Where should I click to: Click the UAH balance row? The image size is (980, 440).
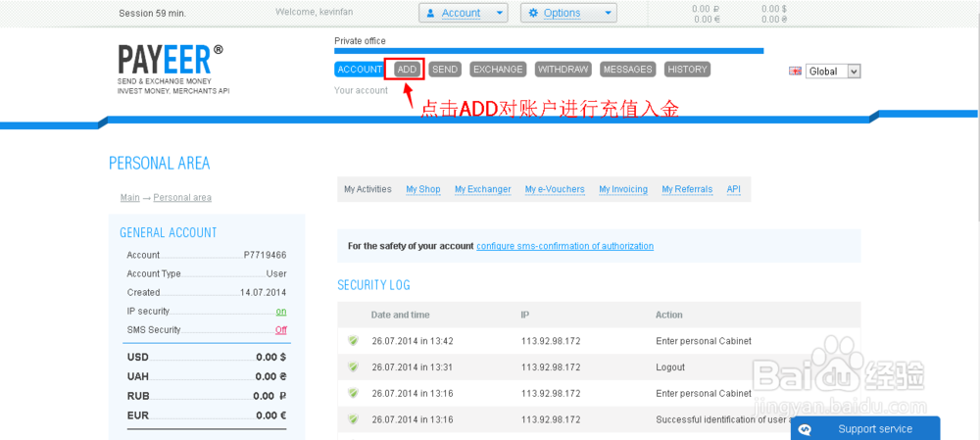tap(206, 376)
